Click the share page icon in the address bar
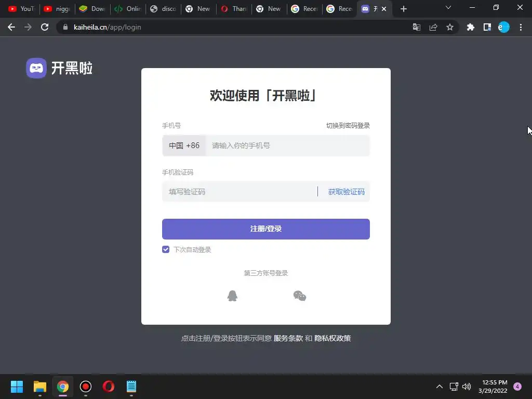The image size is (532, 399). point(433,27)
